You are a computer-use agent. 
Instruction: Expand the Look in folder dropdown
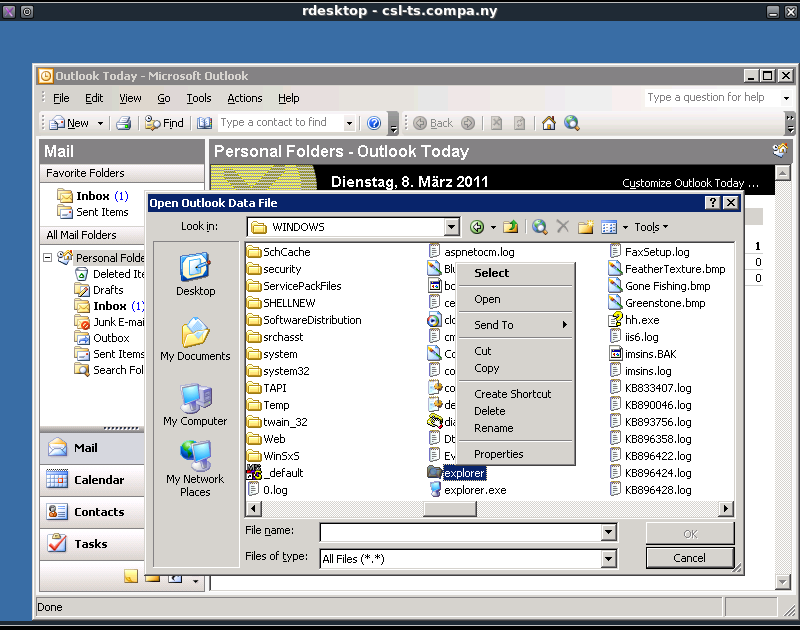pos(451,227)
